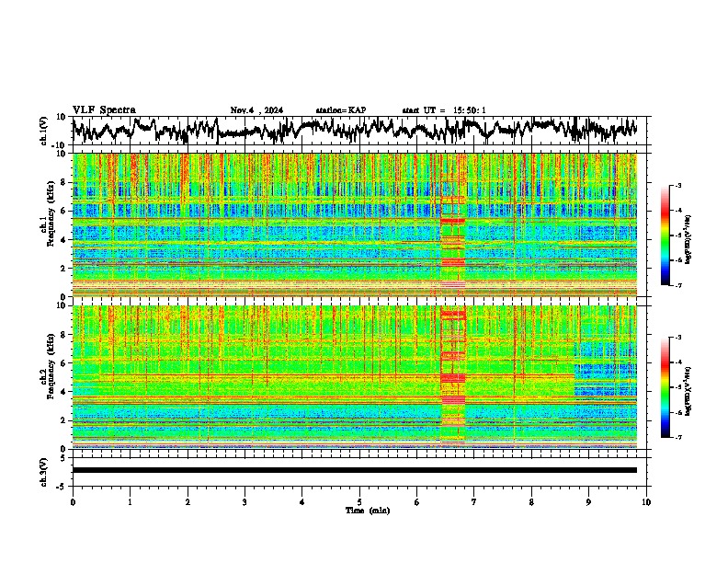Click the '2' kHz tick on ch.2 frequency axis
The width and height of the screenshot is (728, 563).
point(64,420)
